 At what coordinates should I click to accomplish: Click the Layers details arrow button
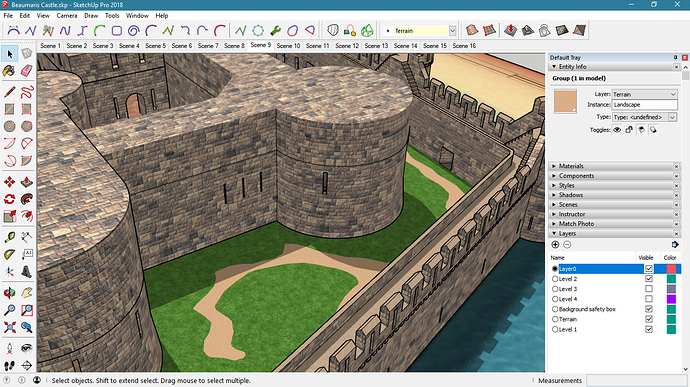(x=675, y=245)
